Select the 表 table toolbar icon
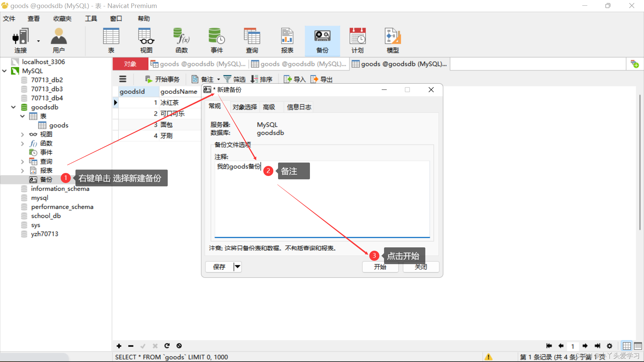Viewport: 644px width, 362px height. [111, 41]
